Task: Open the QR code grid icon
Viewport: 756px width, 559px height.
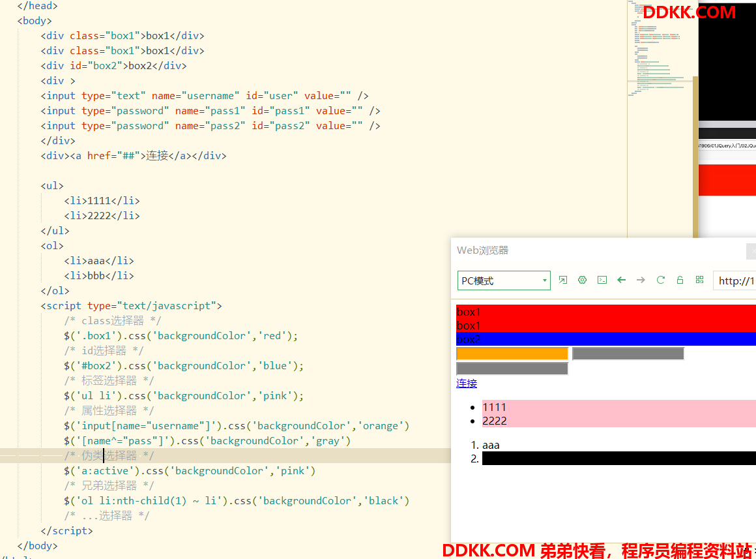Action: point(699,280)
